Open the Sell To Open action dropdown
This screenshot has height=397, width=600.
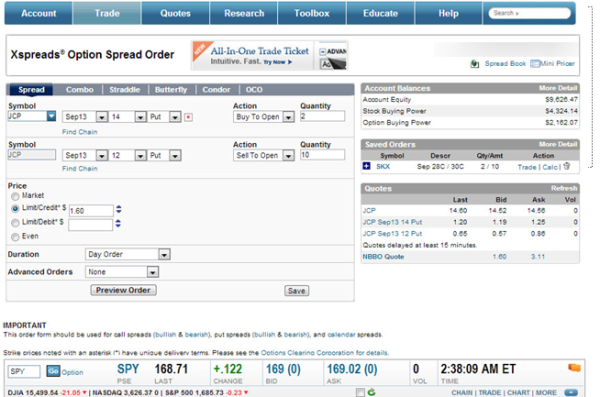289,156
